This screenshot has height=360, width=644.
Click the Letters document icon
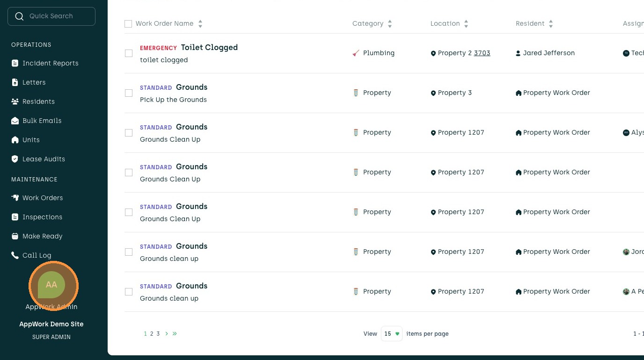tap(15, 82)
